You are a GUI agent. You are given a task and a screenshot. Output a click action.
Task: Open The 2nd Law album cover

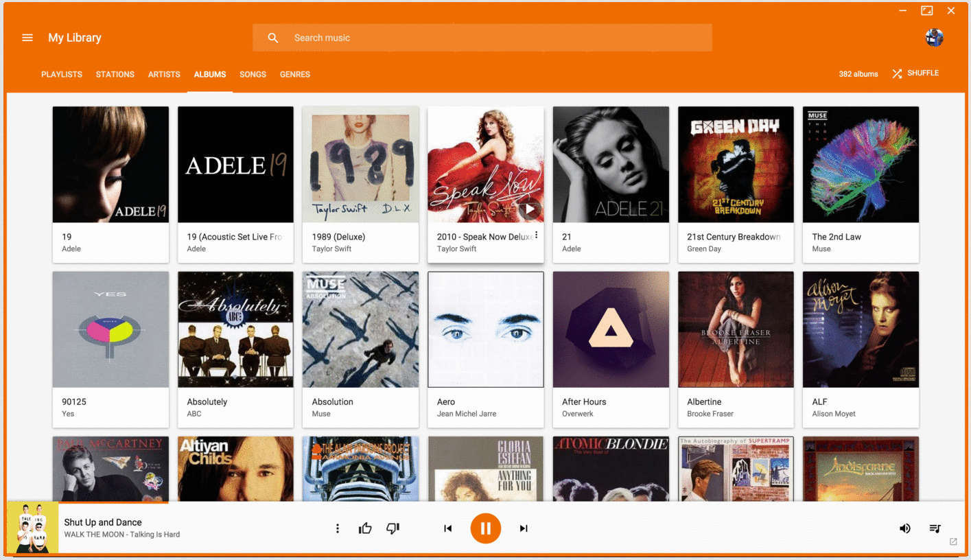pos(861,164)
